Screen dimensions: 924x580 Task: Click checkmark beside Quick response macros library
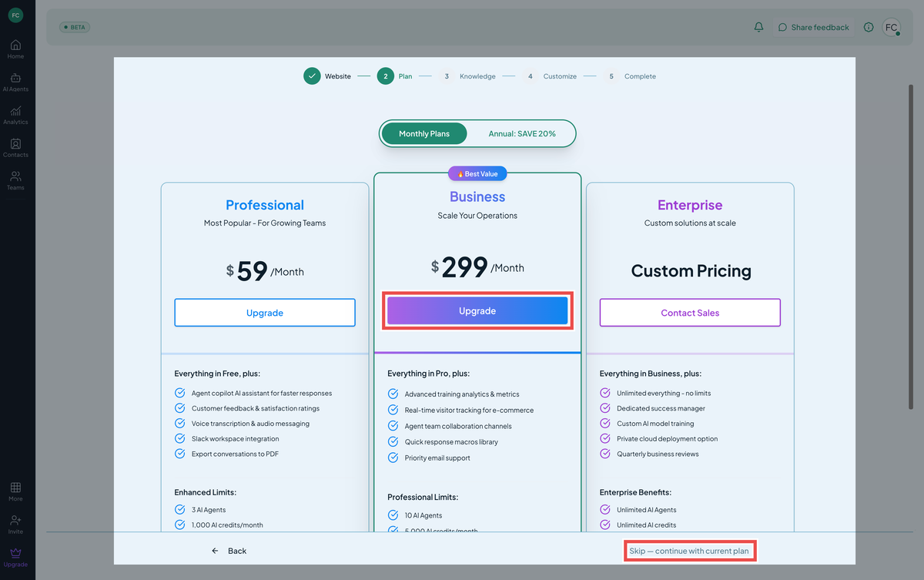[x=393, y=442]
